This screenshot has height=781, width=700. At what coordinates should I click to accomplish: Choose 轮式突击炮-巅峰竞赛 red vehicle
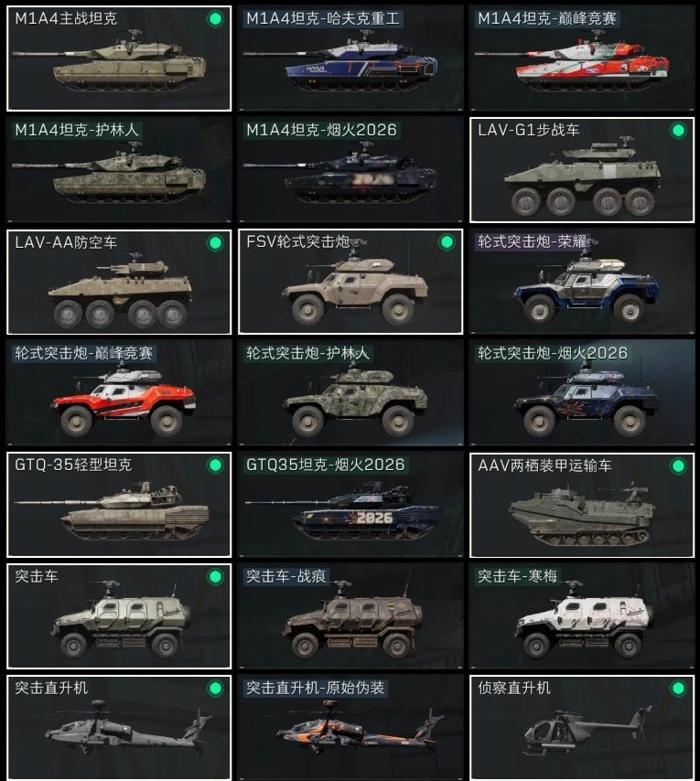pos(119,393)
